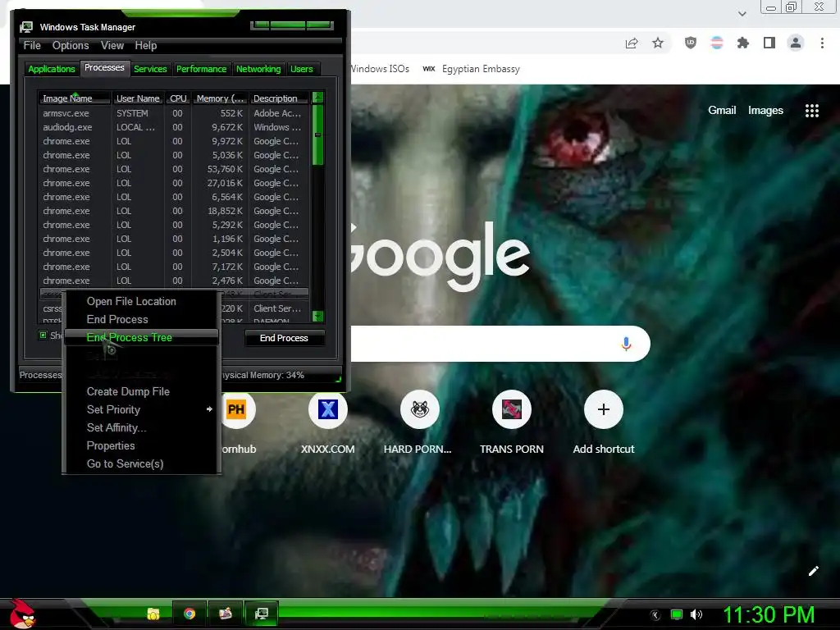The height and width of the screenshot is (630, 840).
Task: Choose Properties from context menu
Action: 141,445
